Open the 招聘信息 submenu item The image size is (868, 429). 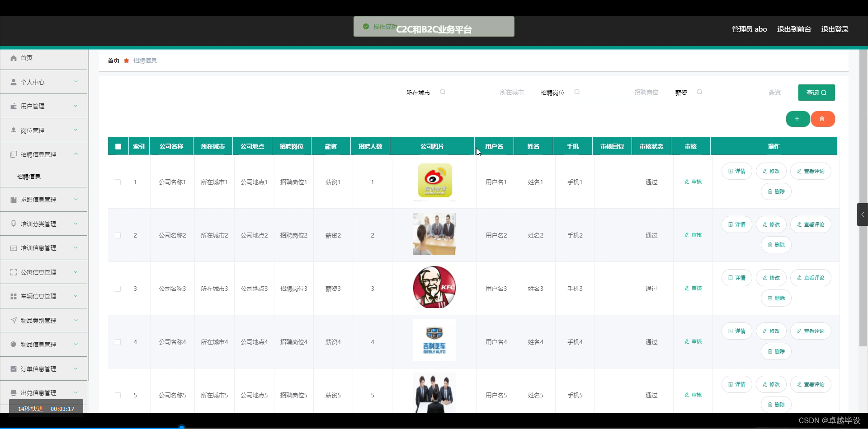click(28, 176)
